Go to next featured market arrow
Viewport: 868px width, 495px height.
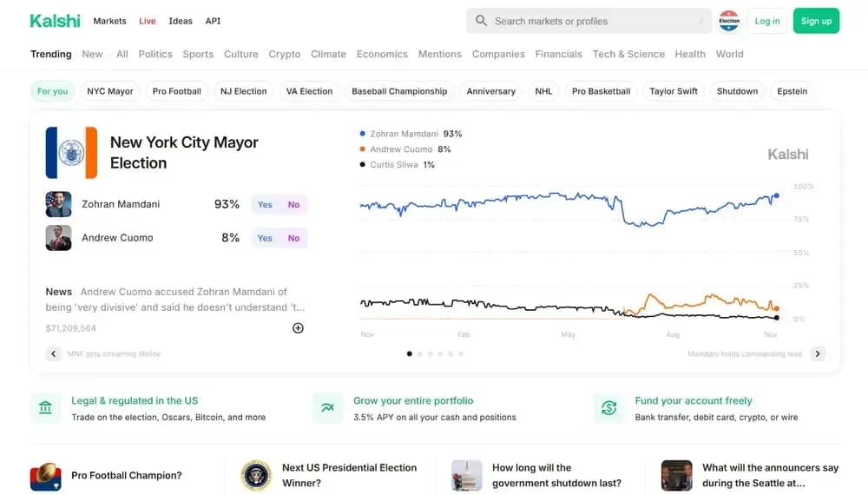click(818, 353)
